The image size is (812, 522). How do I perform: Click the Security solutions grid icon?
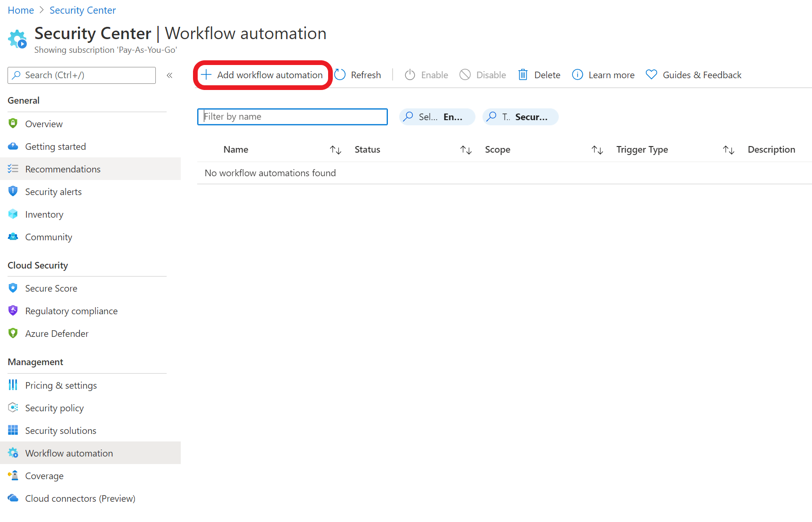13,430
